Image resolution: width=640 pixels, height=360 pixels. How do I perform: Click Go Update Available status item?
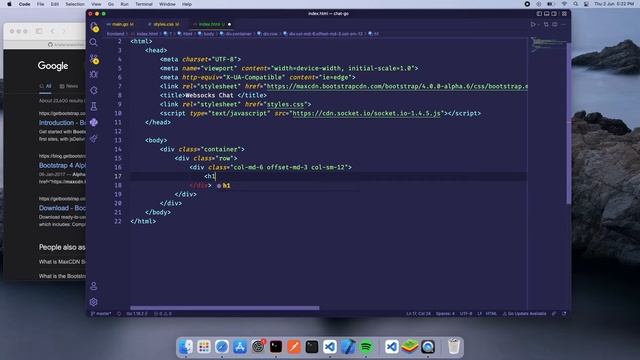click(524, 314)
